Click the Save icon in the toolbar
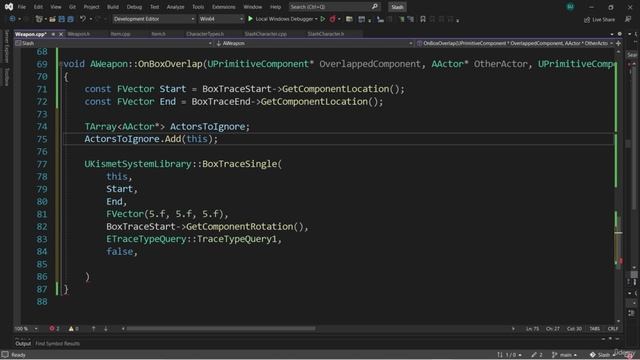 62,19
